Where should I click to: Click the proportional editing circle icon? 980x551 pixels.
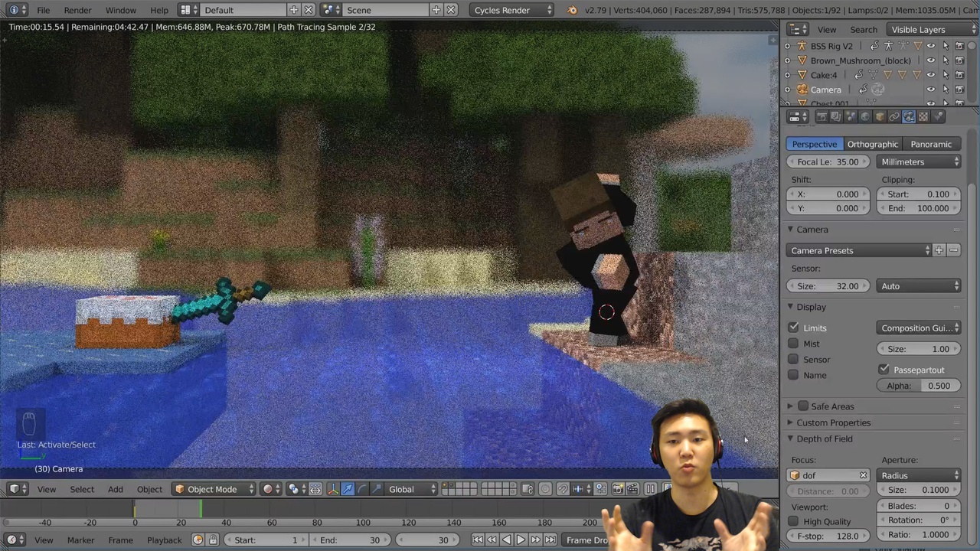click(546, 490)
